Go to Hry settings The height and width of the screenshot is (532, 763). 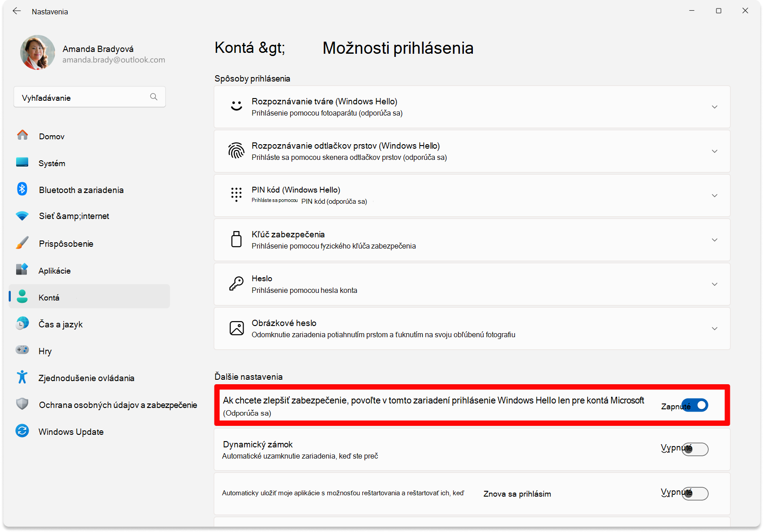90,351
